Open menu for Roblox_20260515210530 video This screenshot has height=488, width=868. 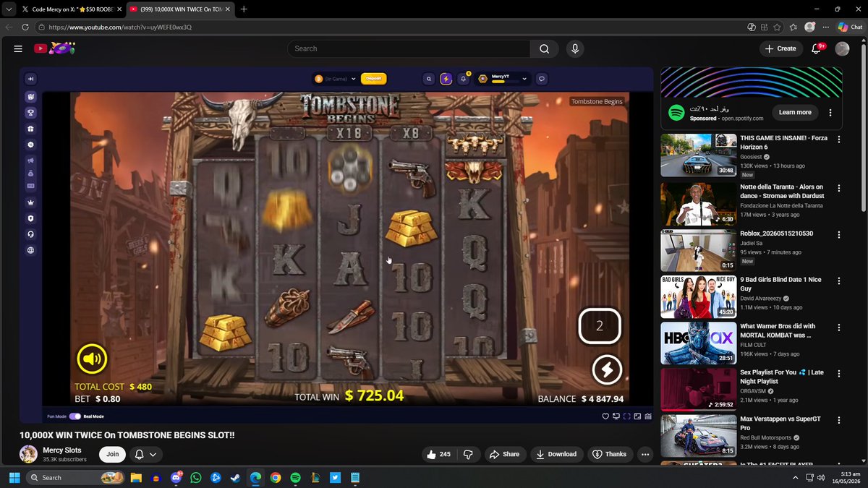coord(839,235)
